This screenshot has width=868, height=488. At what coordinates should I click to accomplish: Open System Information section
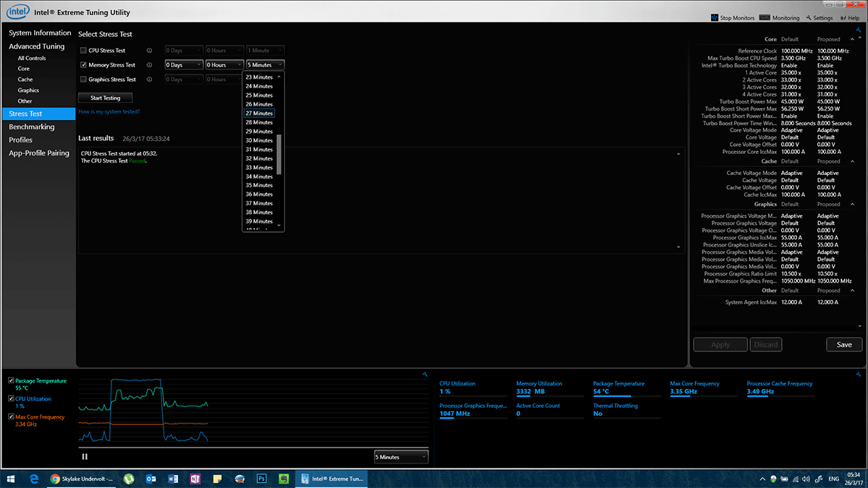tap(40, 33)
